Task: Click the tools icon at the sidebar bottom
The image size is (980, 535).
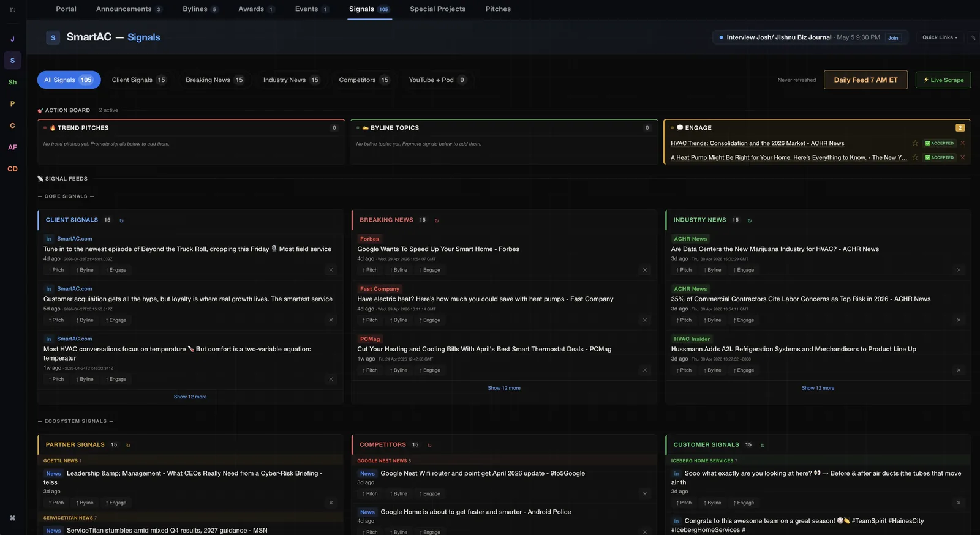Action: (x=12, y=518)
